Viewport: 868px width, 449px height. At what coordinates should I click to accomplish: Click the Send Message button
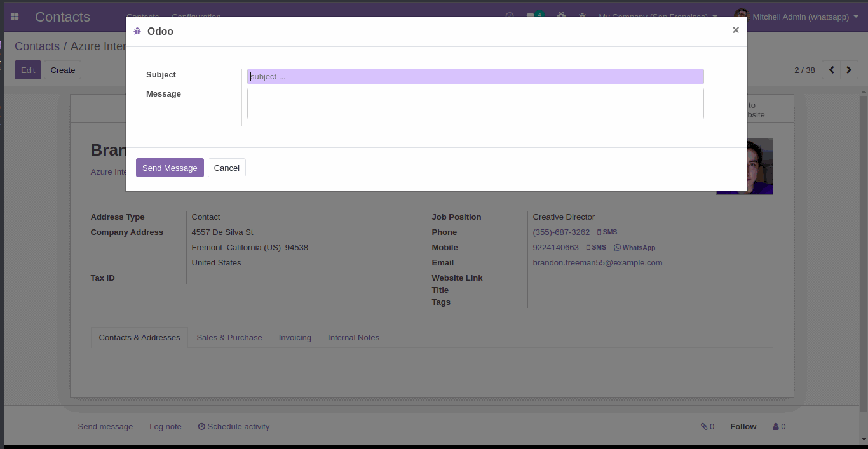(170, 168)
